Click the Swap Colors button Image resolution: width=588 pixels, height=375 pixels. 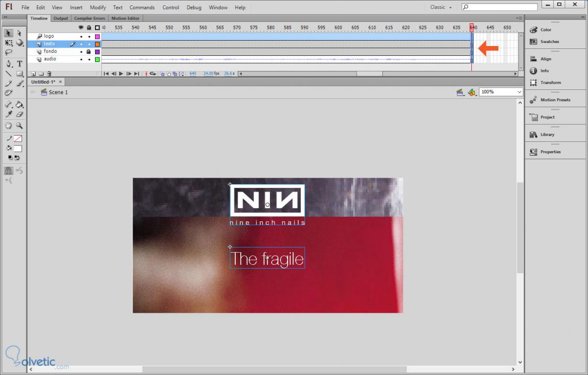[x=17, y=158]
